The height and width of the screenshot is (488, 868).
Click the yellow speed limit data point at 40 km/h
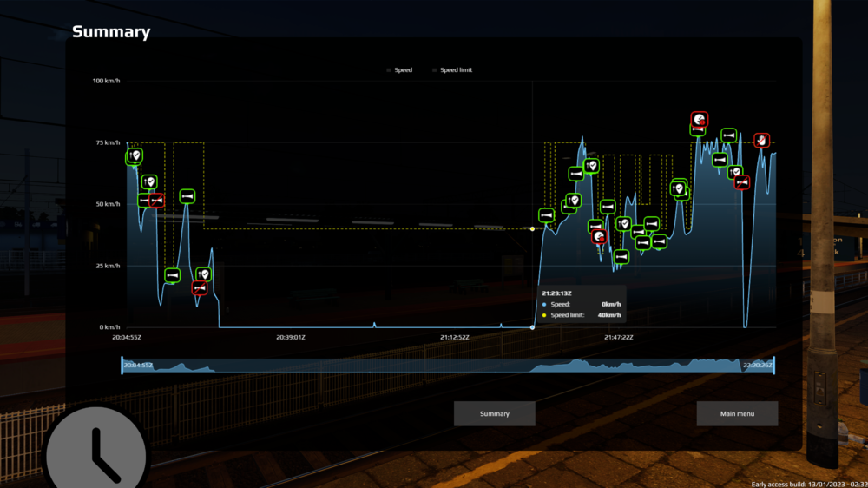533,228
